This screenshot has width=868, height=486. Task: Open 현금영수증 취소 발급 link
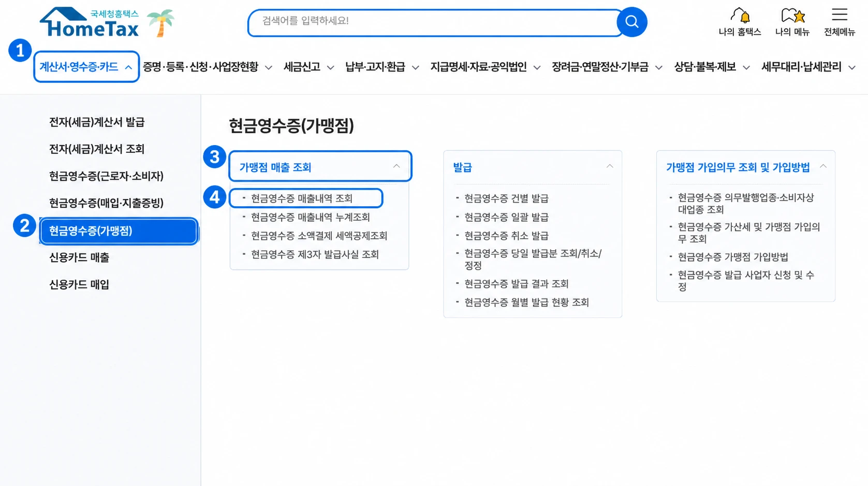[506, 236]
